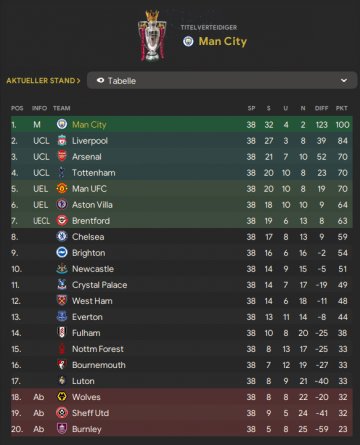Open the Aktueller Stand menu
The height and width of the screenshot is (445, 360).
43,81
